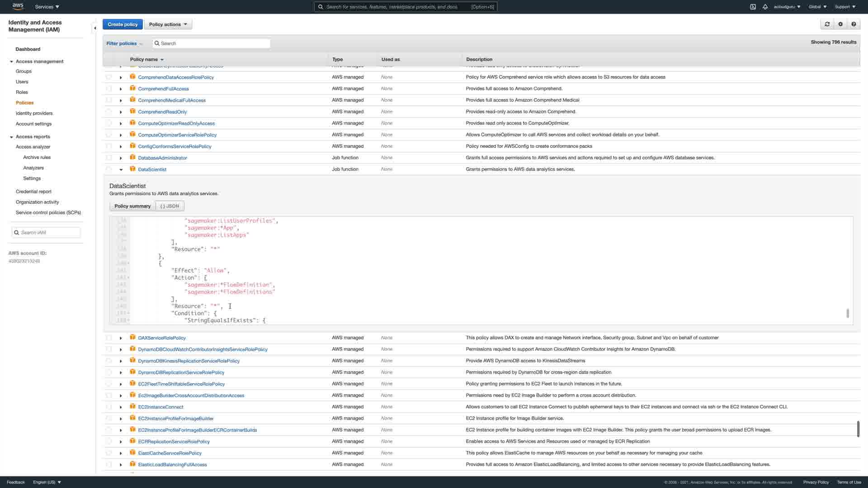Screen dimensions: 868x488
Task: Select the DAXServiceRolePolicy radio button
Action: (x=109, y=338)
